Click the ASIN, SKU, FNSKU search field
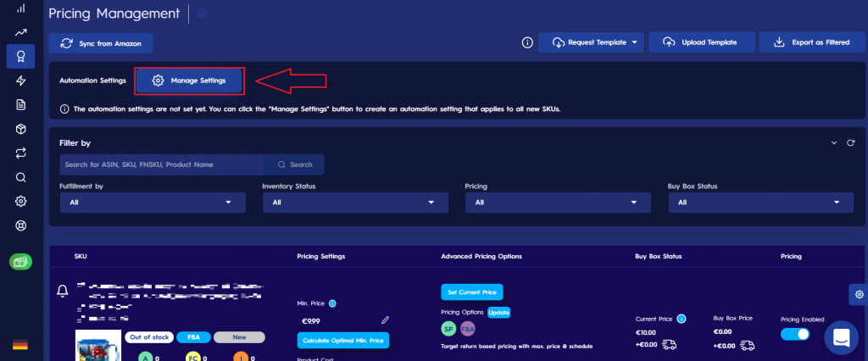This screenshot has width=868, height=361. tap(162, 164)
